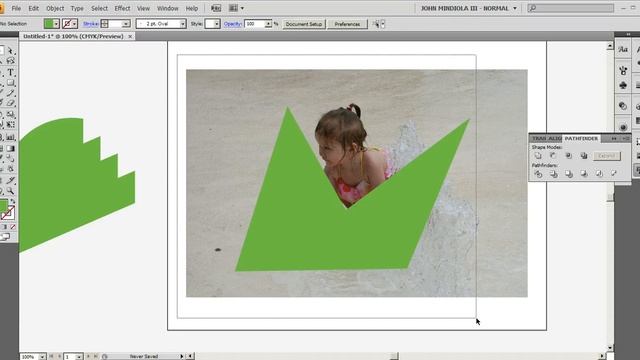
Task: Switch to the Transform panel tab
Action: (x=539, y=138)
